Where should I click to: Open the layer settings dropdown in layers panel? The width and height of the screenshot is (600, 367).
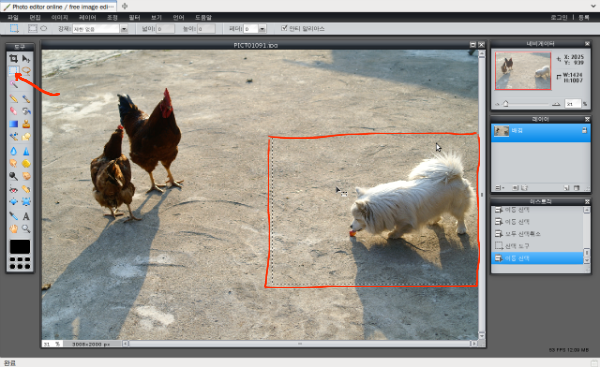[x=499, y=188]
